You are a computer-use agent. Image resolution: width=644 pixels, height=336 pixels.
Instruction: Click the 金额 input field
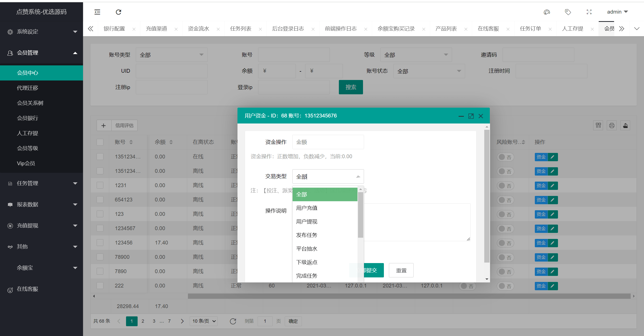[328, 142]
